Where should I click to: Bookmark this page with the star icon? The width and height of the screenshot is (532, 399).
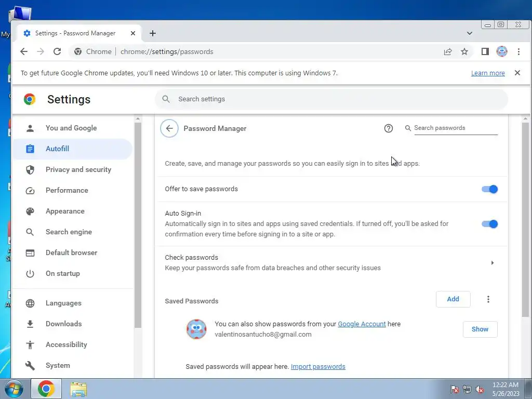coord(464,51)
